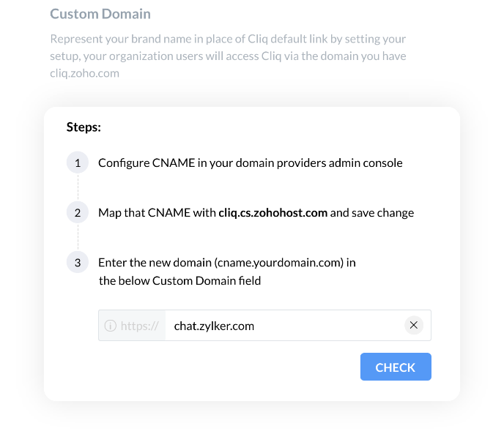The image size is (504, 445).
Task: Click the "Map that CNAME with" text
Action: (x=157, y=213)
